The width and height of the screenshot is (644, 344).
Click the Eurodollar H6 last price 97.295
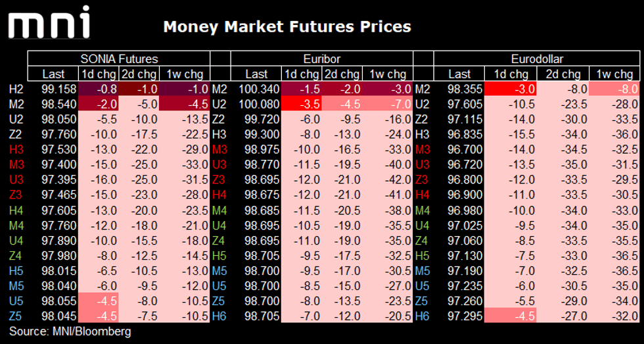coord(465,316)
